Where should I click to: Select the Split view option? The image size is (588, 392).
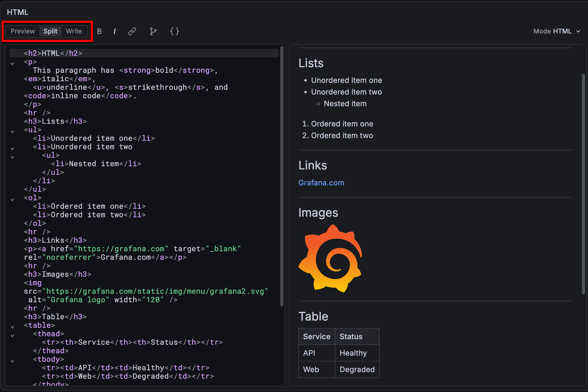click(50, 31)
